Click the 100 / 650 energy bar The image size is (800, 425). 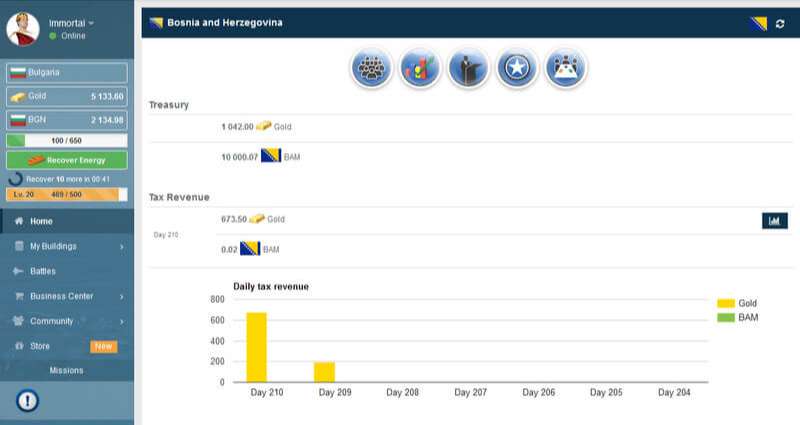(x=66, y=141)
